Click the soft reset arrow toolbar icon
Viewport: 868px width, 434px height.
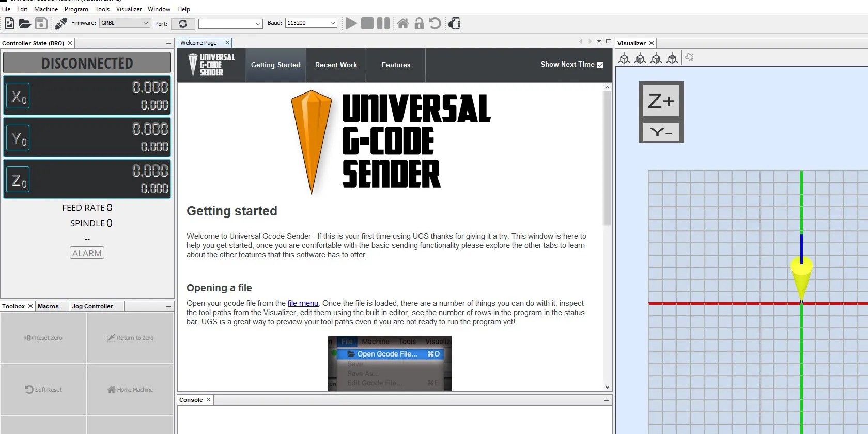coord(435,23)
